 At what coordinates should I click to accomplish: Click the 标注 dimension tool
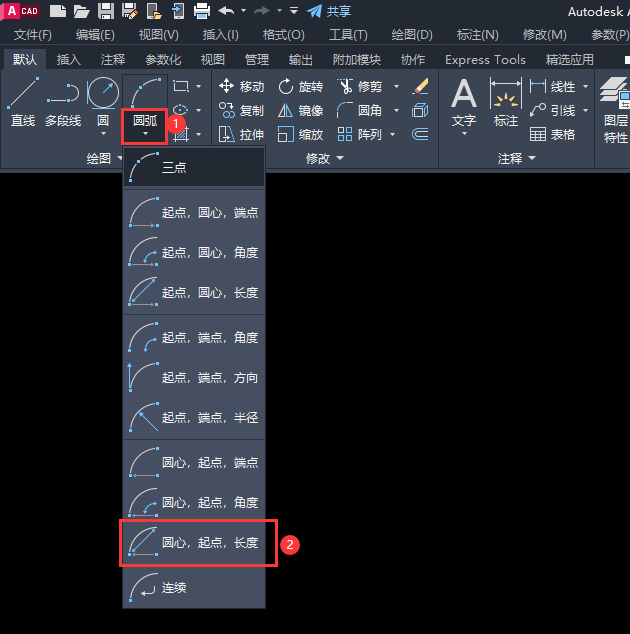(505, 102)
